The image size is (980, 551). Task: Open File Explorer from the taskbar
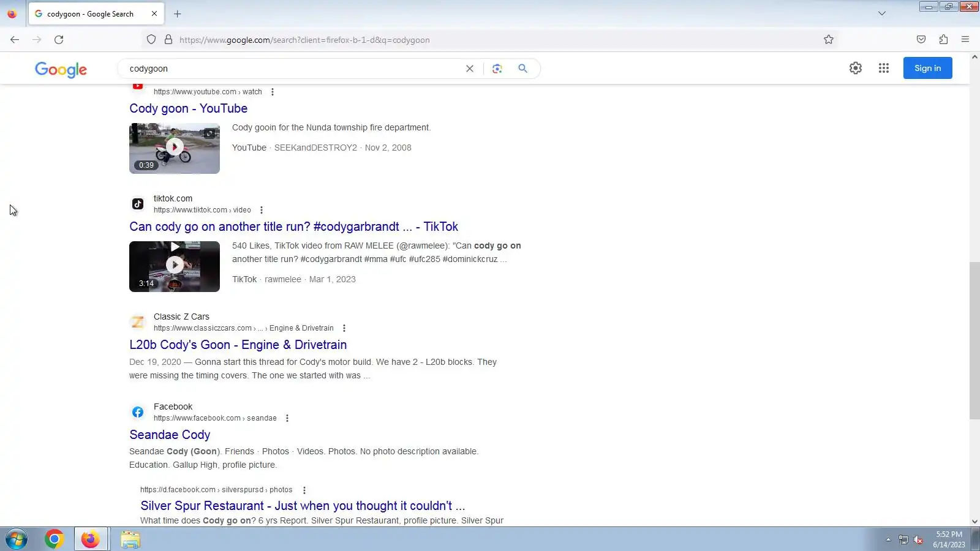(x=130, y=539)
